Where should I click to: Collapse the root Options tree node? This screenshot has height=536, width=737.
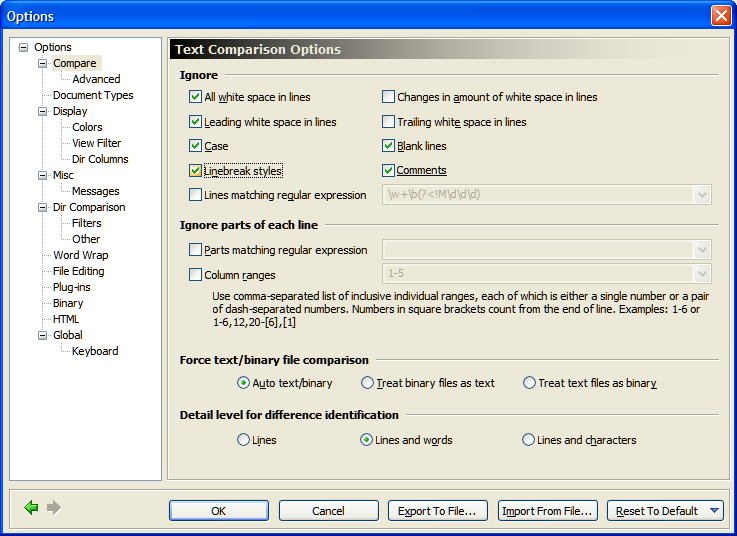click(23, 47)
